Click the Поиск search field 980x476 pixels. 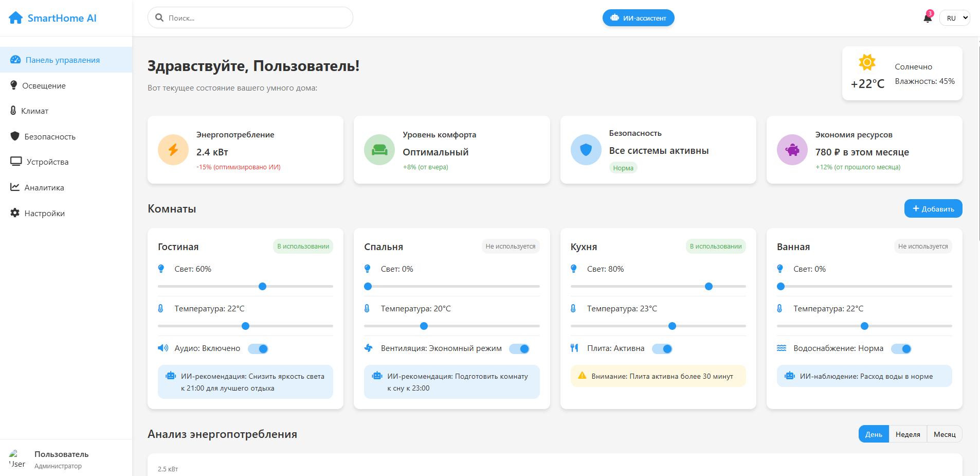(x=250, y=17)
